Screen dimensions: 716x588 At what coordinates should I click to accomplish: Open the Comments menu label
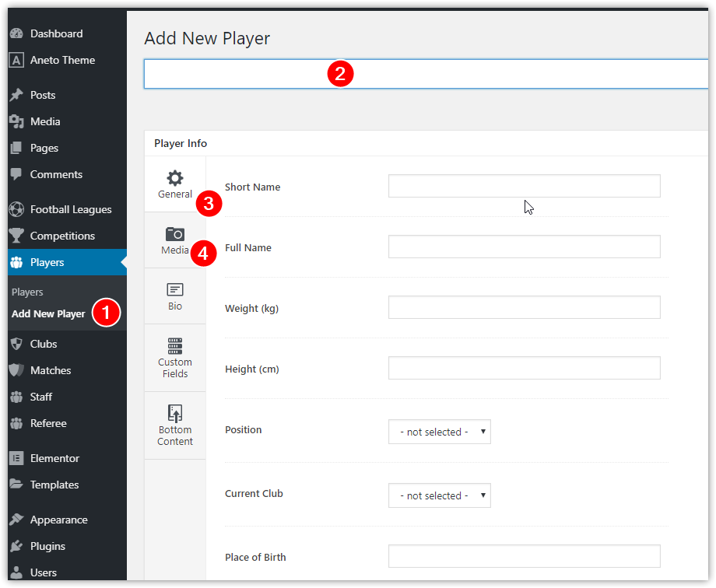pyautogui.click(x=56, y=174)
